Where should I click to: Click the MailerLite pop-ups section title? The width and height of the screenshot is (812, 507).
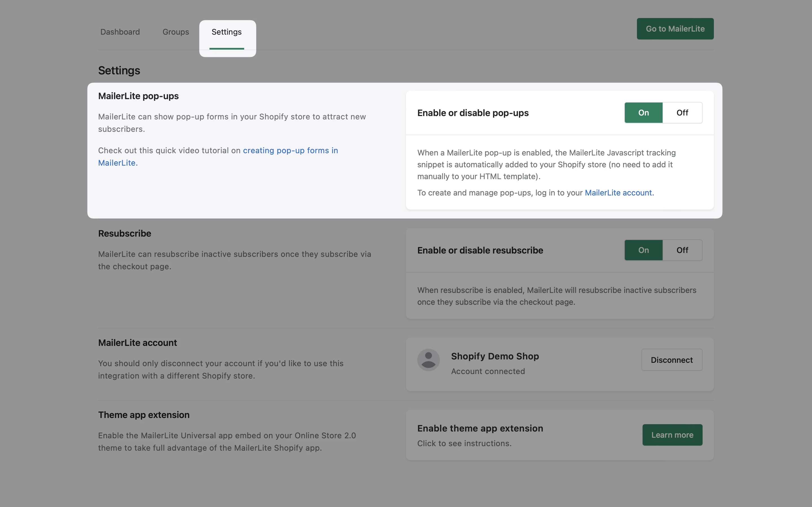pyautogui.click(x=138, y=96)
